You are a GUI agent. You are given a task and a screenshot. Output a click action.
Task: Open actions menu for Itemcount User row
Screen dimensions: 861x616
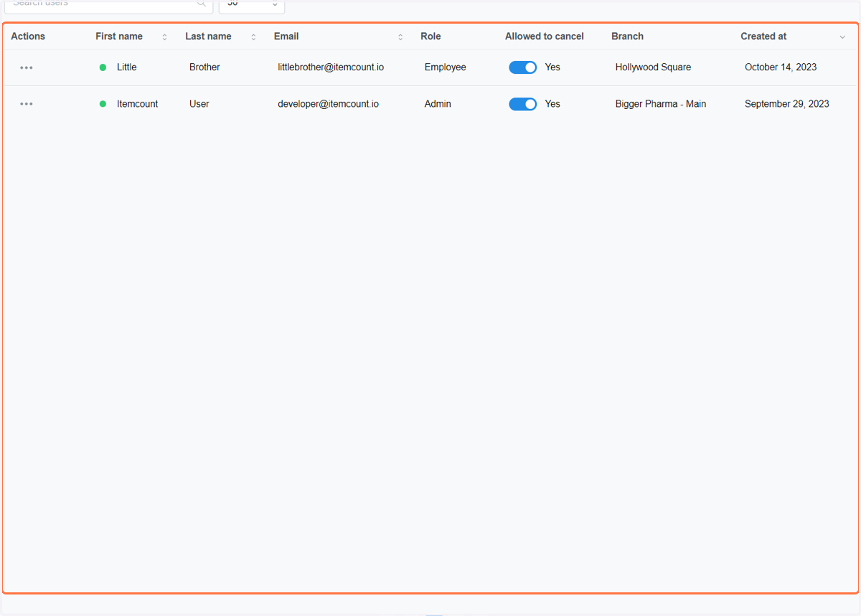(x=27, y=104)
